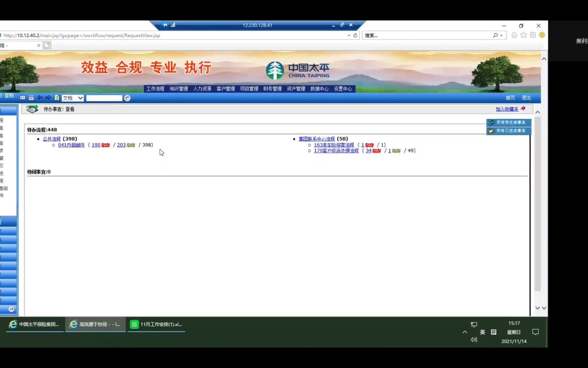Click the volume icon in tray

[474, 340]
